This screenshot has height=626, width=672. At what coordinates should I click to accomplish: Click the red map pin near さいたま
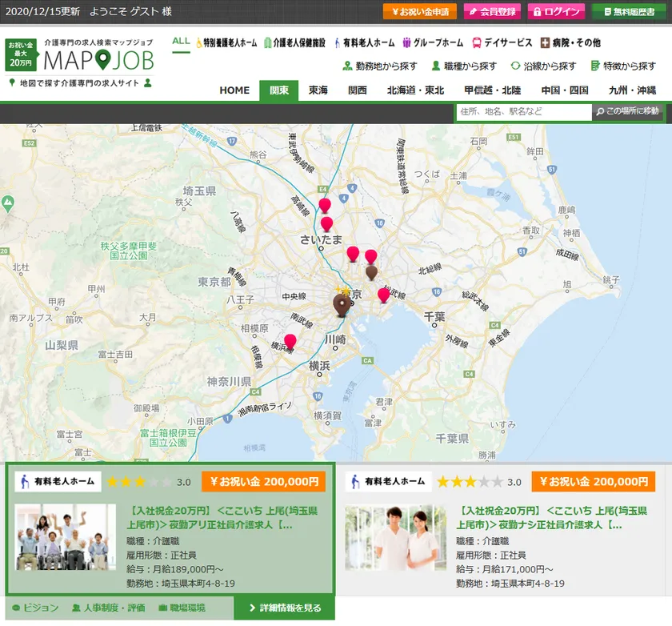pos(326,223)
